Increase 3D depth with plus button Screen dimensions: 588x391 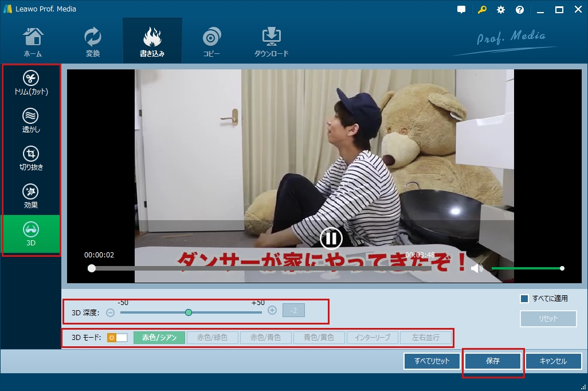click(x=272, y=310)
